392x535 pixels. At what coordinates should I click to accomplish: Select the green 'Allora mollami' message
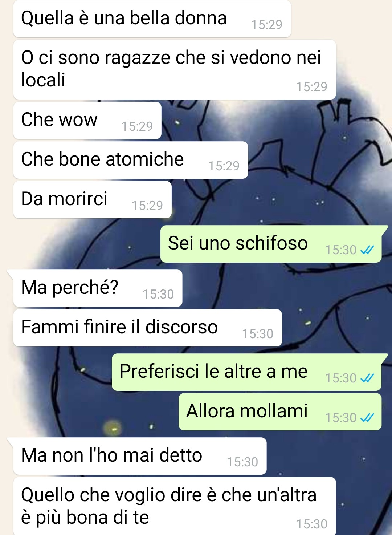click(280, 412)
